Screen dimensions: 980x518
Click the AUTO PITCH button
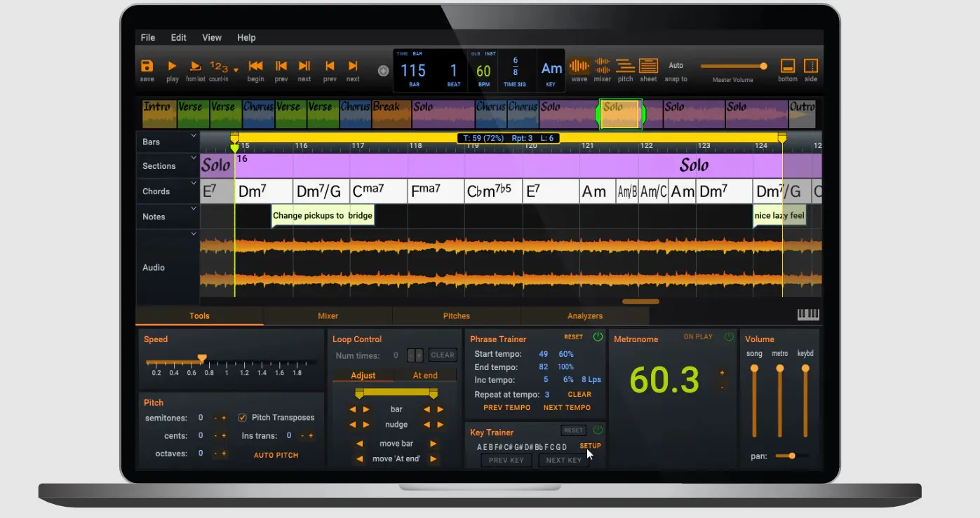click(276, 456)
